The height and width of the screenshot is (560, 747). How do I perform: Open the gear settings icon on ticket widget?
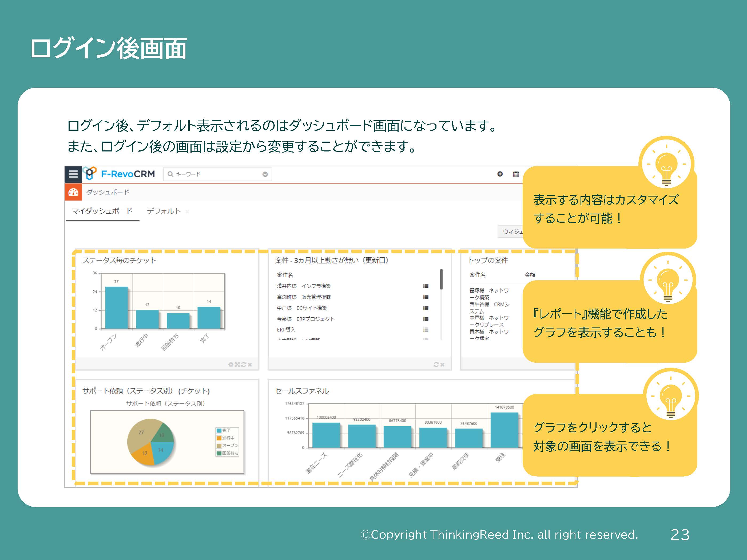point(231,364)
